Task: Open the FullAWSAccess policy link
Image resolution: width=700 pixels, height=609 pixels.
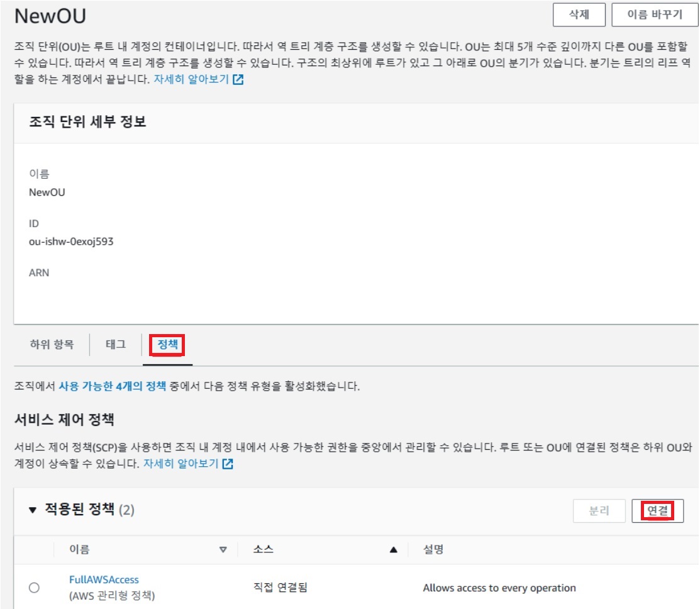Action: 104,579
